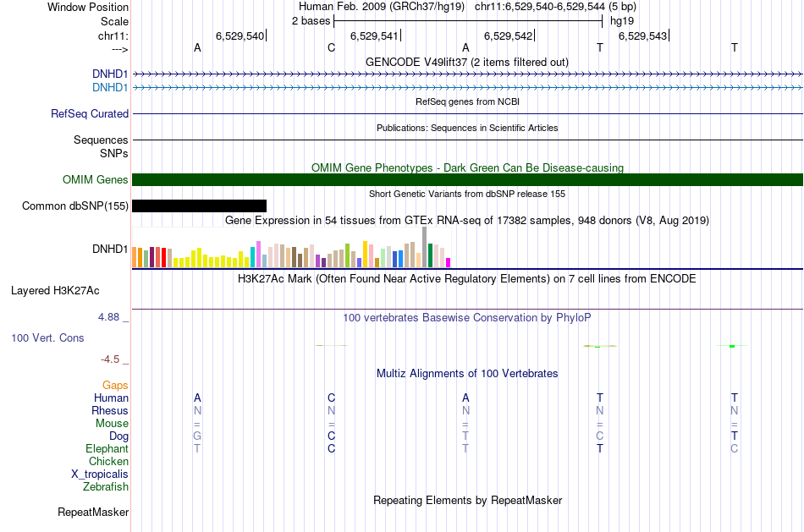Click the 6,529,540 position marker
Image resolution: width=804 pixels, height=532 pixels.
point(241,36)
